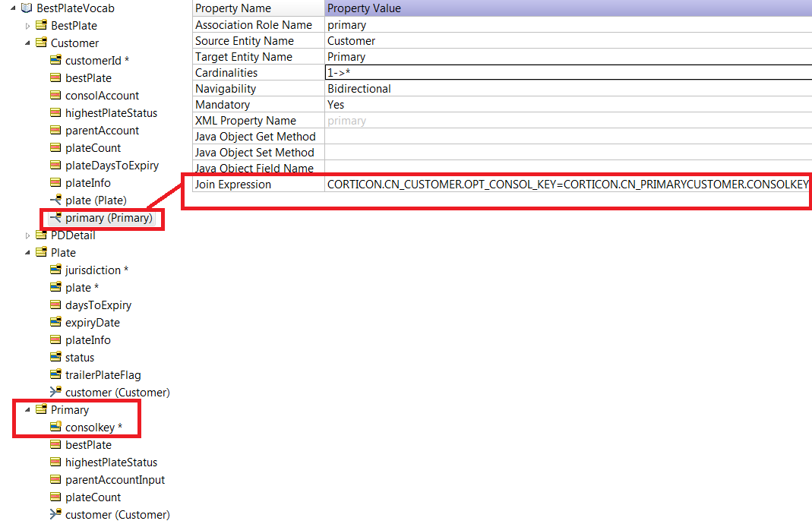Click the parentAccount attribute icon
The width and height of the screenshot is (812, 524).
click(55, 129)
